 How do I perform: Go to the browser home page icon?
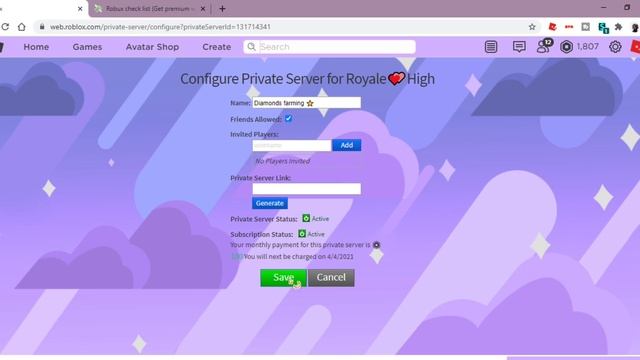22,27
